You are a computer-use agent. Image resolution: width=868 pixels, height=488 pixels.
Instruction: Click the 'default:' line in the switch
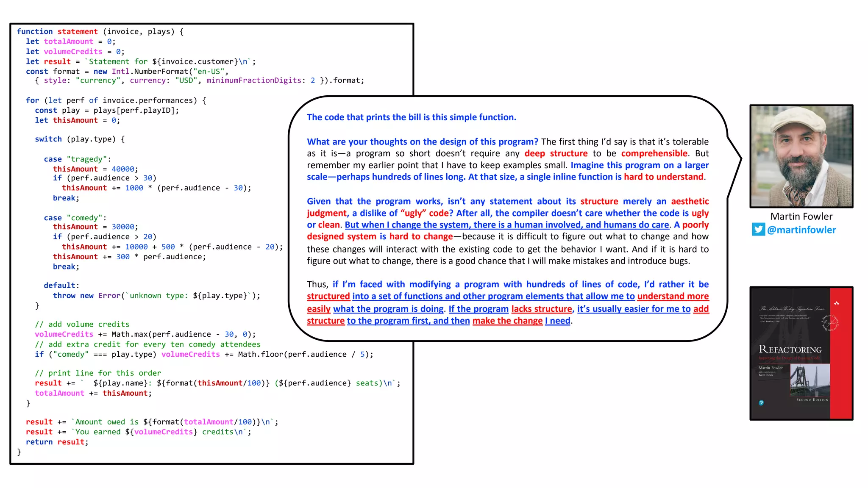click(x=61, y=286)
